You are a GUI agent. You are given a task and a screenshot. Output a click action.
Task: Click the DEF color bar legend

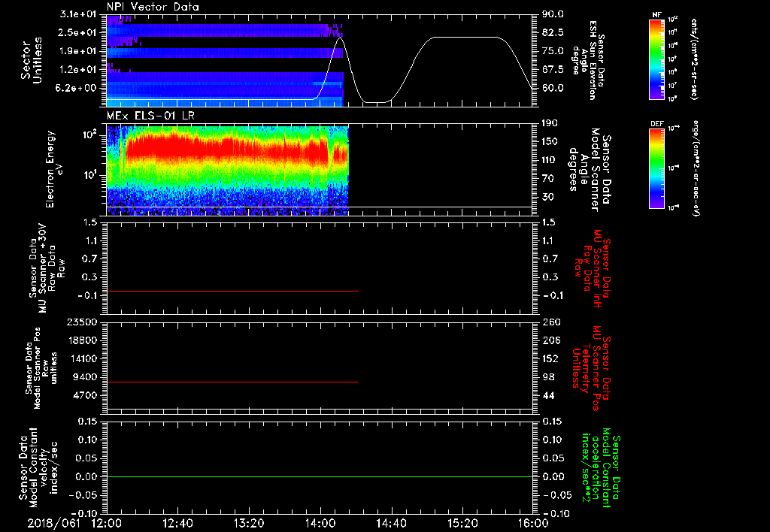(656, 168)
